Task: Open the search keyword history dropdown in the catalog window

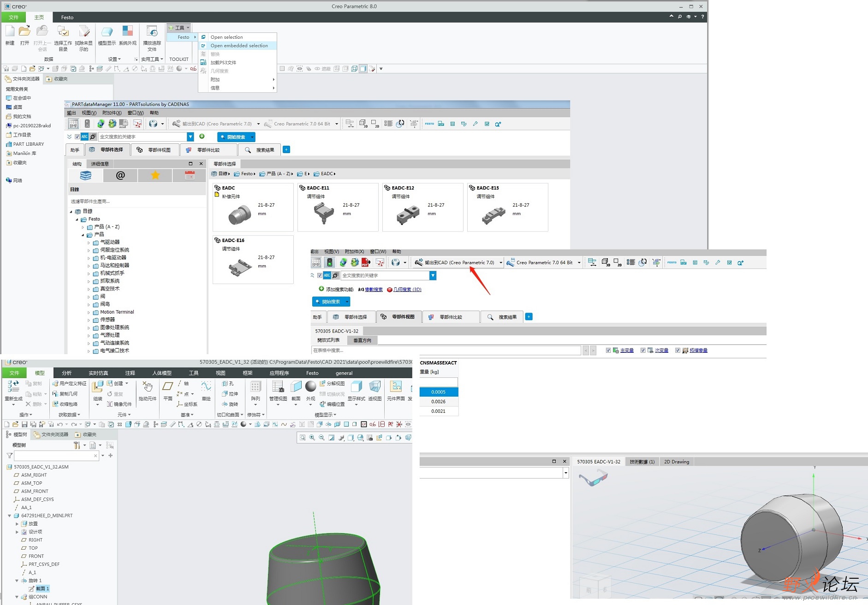Action: [190, 136]
